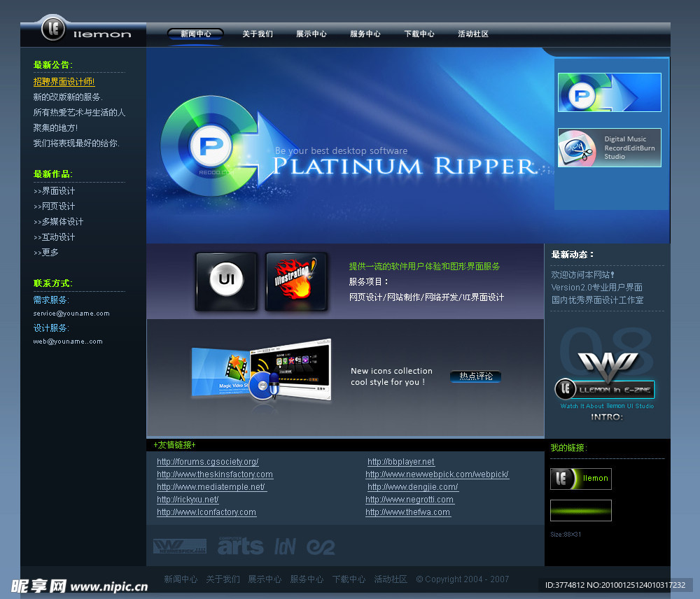This screenshot has width=700, height=599.
Task: Click the 招聘界面设计师 announcement link
Action: coord(64,82)
